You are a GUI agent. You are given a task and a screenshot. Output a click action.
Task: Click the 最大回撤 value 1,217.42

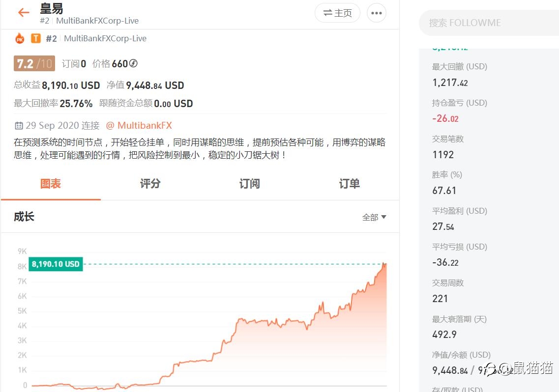(450, 83)
